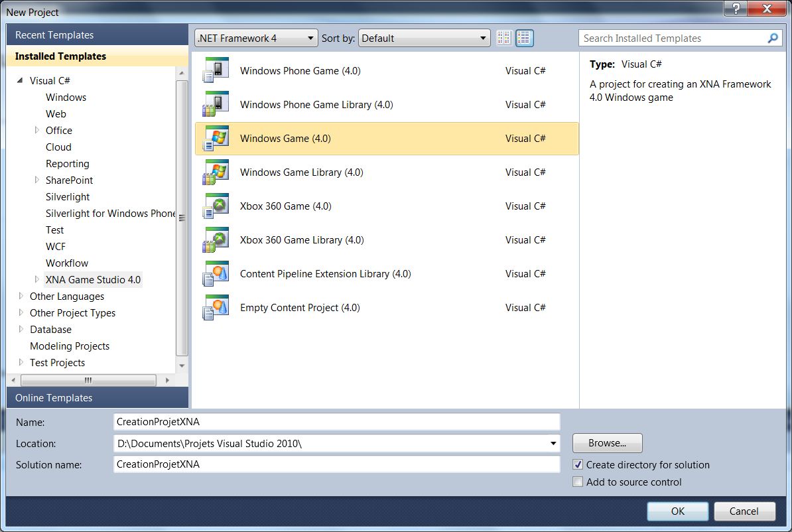
Task: Expand the XNA Game Studio 4.0 node
Action: [37, 280]
